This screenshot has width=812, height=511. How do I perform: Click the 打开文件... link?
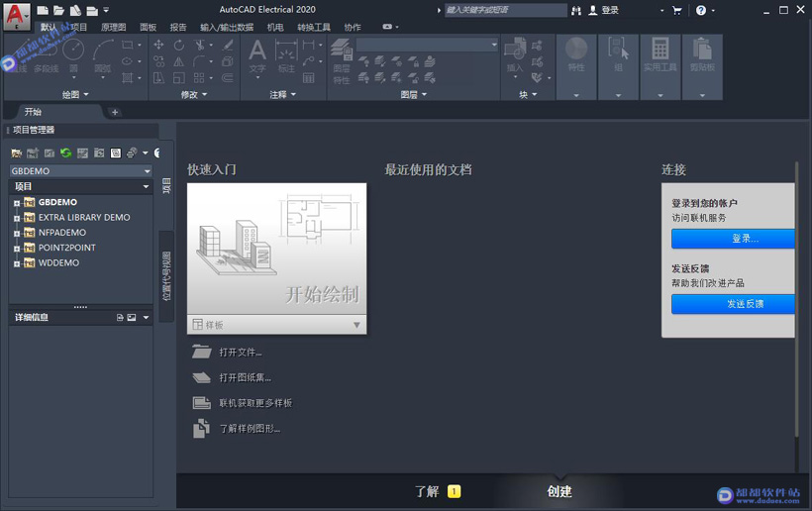[241, 353]
